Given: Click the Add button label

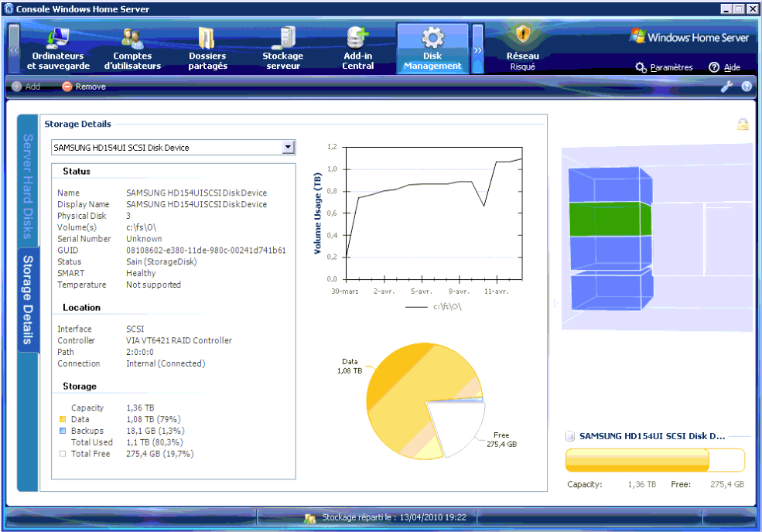Looking at the screenshot, I should click(32, 87).
